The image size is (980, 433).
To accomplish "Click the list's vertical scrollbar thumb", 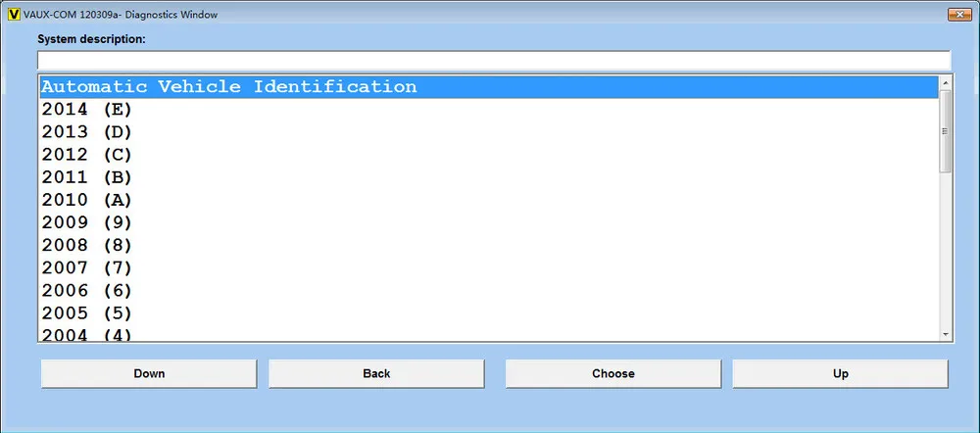I will point(945,131).
